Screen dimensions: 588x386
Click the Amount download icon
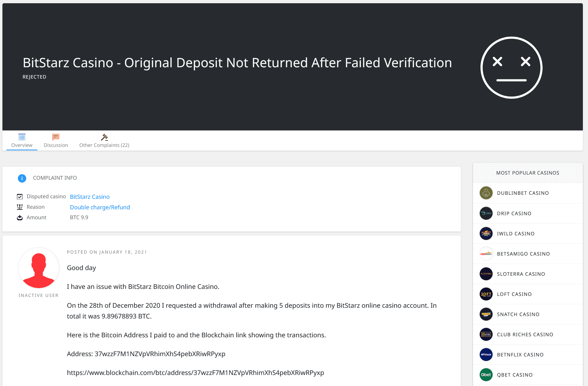[x=20, y=218]
